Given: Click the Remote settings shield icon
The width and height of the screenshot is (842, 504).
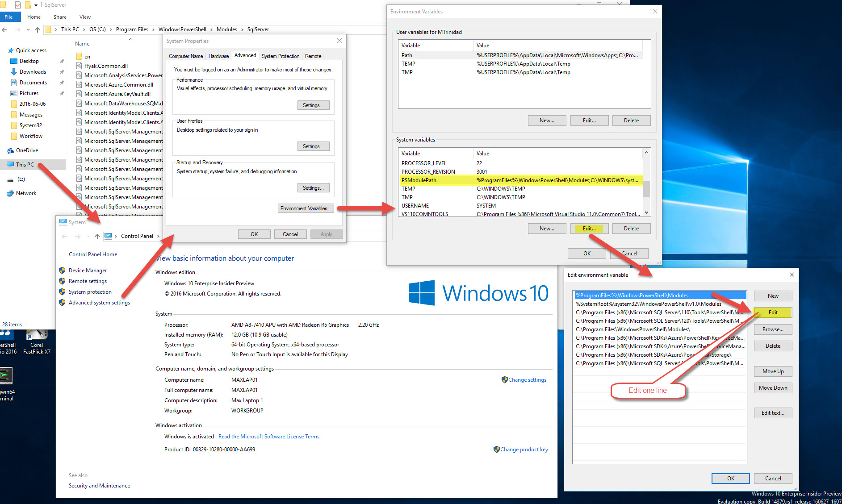Looking at the screenshot, I should 62,281.
